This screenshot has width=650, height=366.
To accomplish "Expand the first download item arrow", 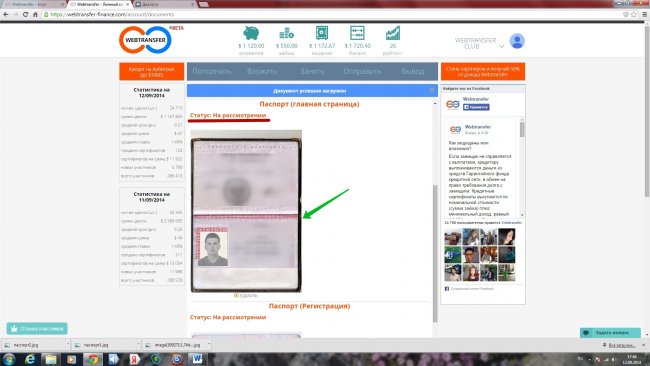I will 68,345.
